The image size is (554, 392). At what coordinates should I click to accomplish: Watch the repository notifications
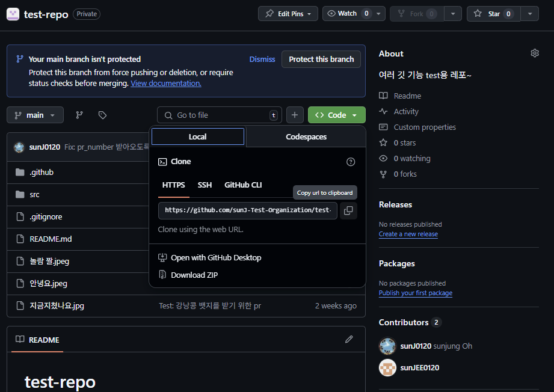tap(347, 14)
